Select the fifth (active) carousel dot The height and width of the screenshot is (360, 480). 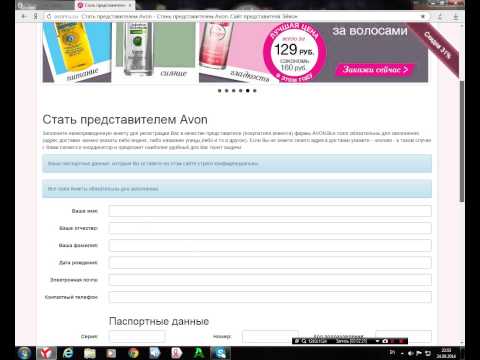coord(247,91)
